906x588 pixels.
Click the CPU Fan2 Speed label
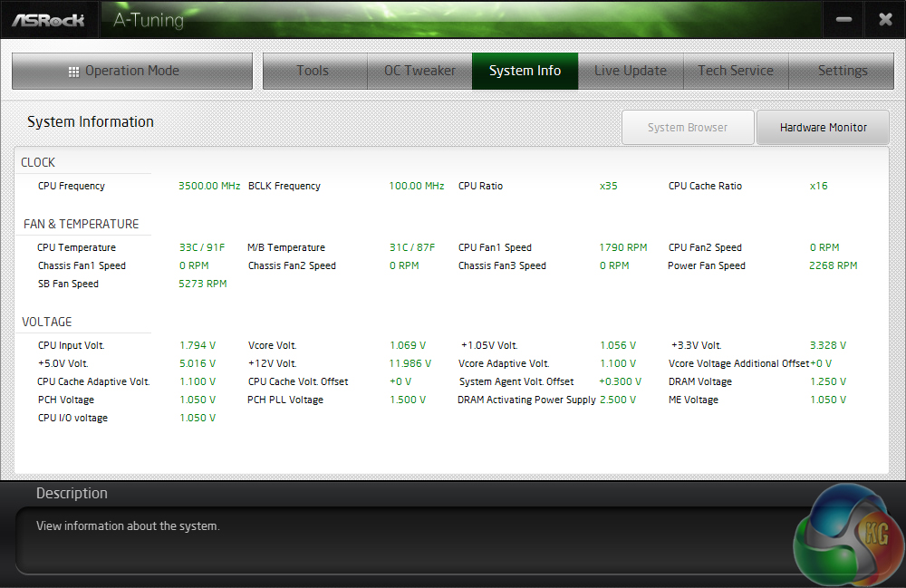(705, 247)
